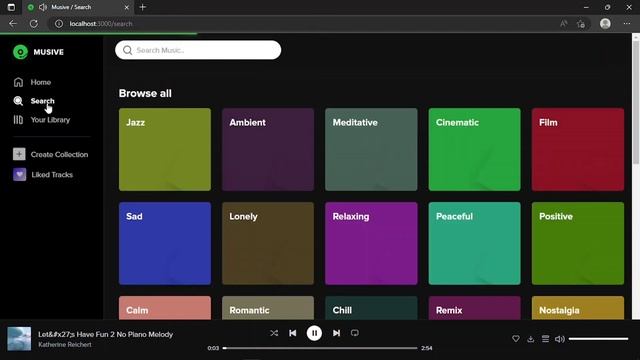This screenshot has height=360, width=640.
Task: Open the Relaxing genre tile
Action: 371,243
